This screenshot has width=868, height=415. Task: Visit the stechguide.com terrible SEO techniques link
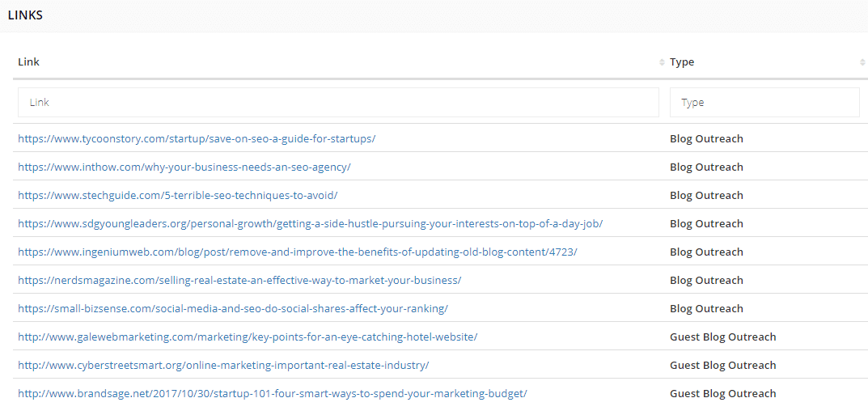click(177, 195)
